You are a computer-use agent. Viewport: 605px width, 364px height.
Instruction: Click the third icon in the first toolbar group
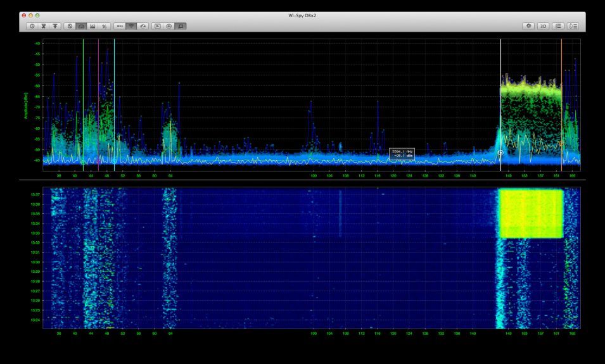[54, 26]
